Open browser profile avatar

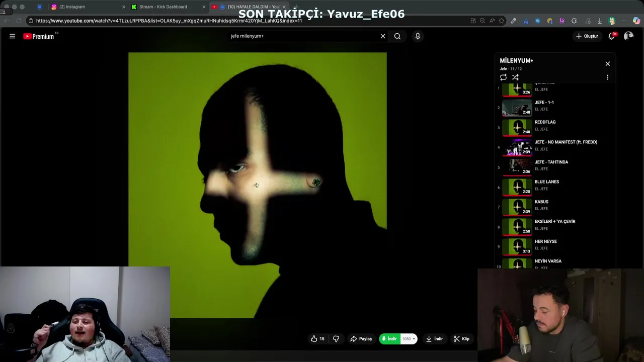click(612, 21)
